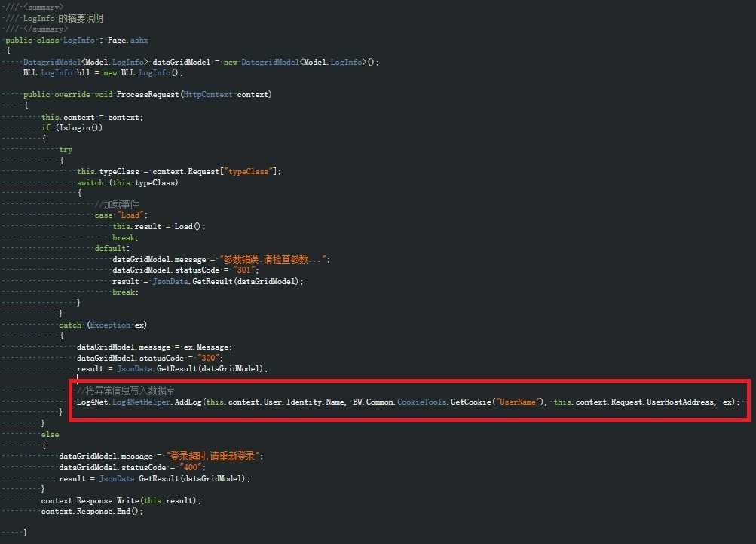Click 'default:' label in switch

[x=112, y=248]
